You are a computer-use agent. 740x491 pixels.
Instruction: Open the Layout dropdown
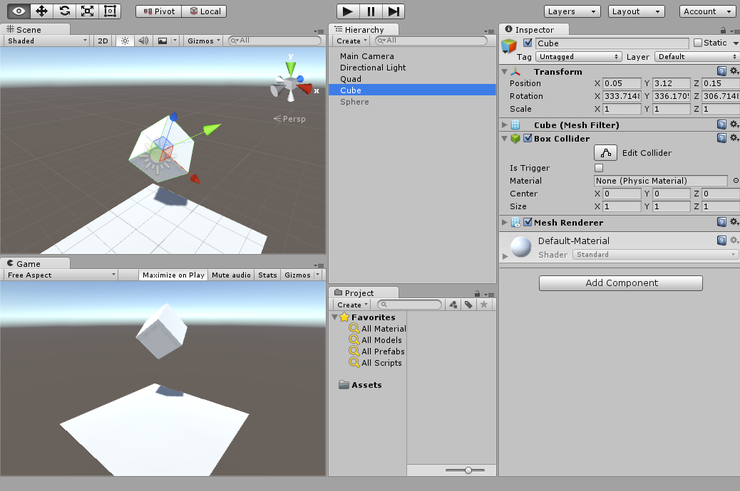636,11
